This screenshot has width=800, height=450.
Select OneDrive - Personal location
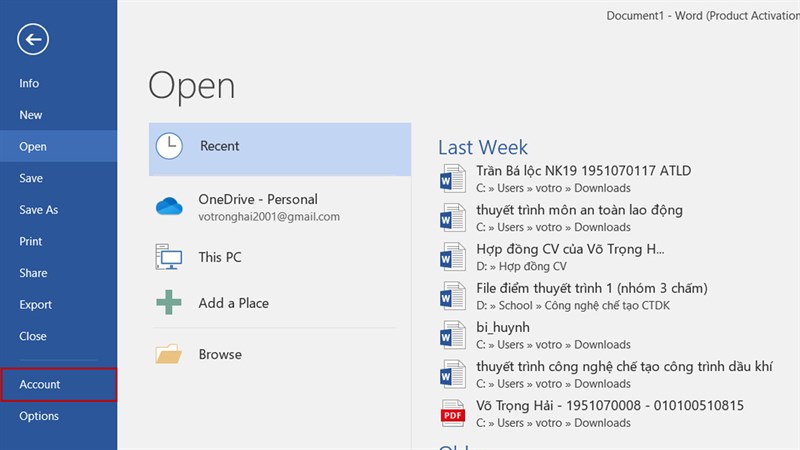tap(258, 200)
